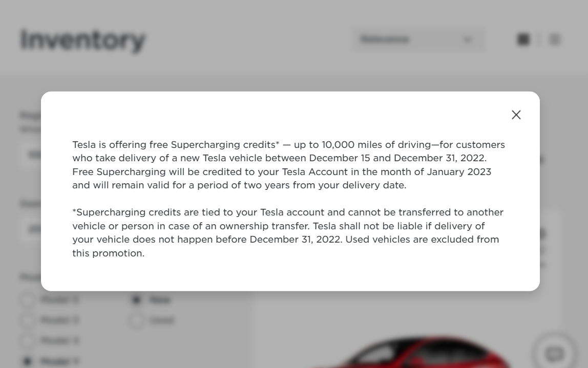Click the blurred icon beside dialog's right edge
Viewport: 588px width, 368px height.
(542, 160)
